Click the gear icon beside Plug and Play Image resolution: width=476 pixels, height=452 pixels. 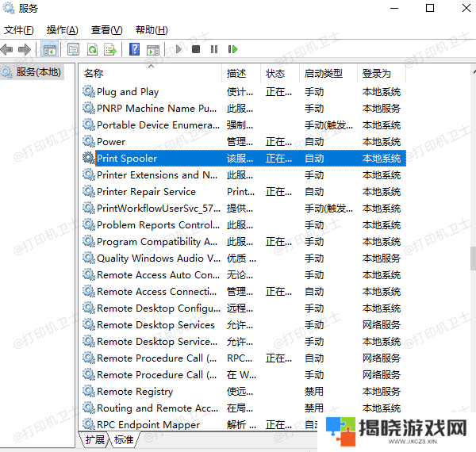pyautogui.click(x=89, y=91)
